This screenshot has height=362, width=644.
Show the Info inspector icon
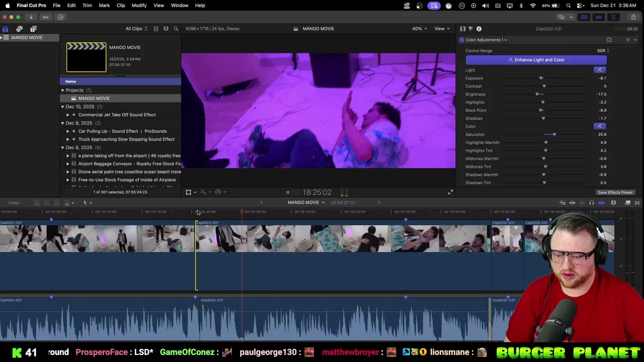coord(479,29)
